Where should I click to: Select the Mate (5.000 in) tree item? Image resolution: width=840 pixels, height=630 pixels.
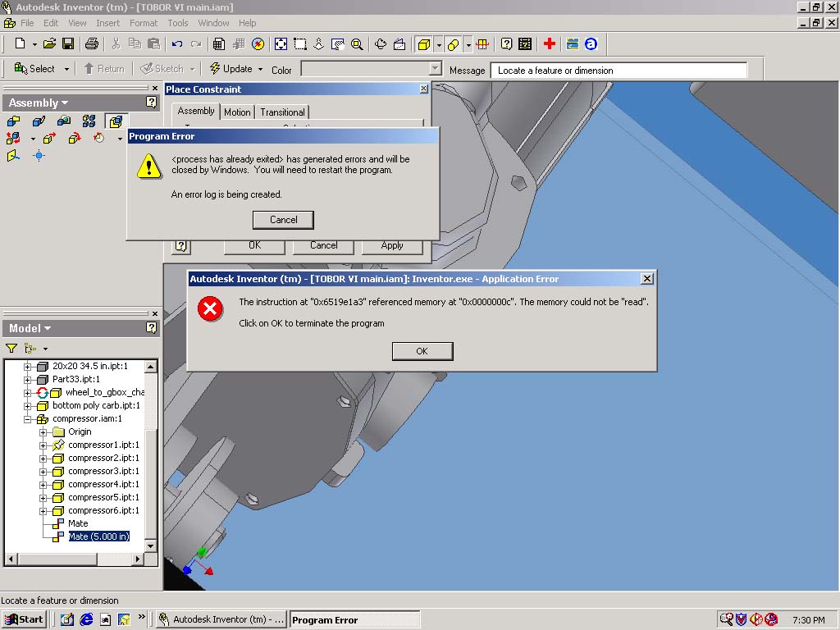99,536
